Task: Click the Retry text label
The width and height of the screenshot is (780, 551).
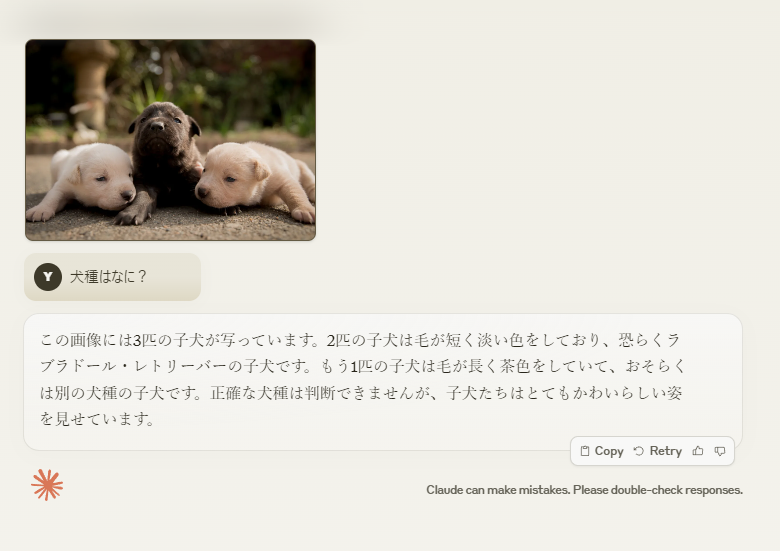Action: click(x=666, y=451)
